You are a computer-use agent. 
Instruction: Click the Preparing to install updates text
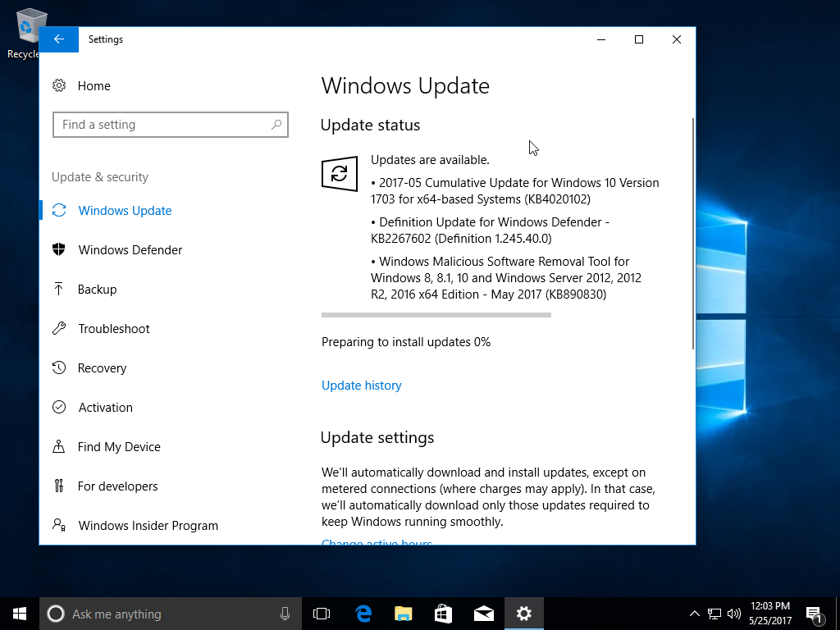[406, 342]
